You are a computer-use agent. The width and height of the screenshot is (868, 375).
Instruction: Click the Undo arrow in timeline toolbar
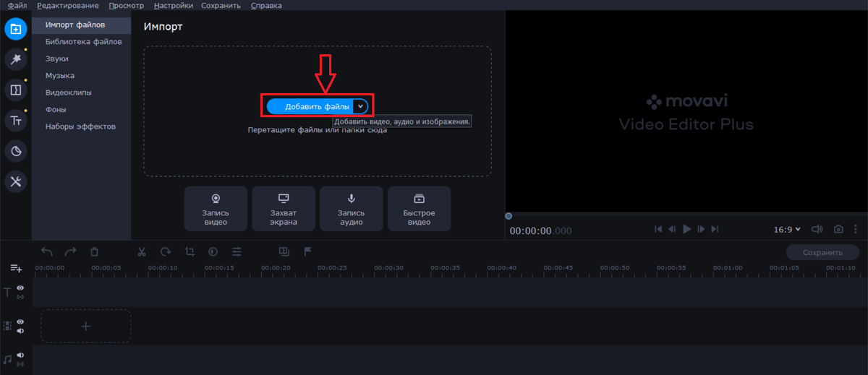click(47, 251)
